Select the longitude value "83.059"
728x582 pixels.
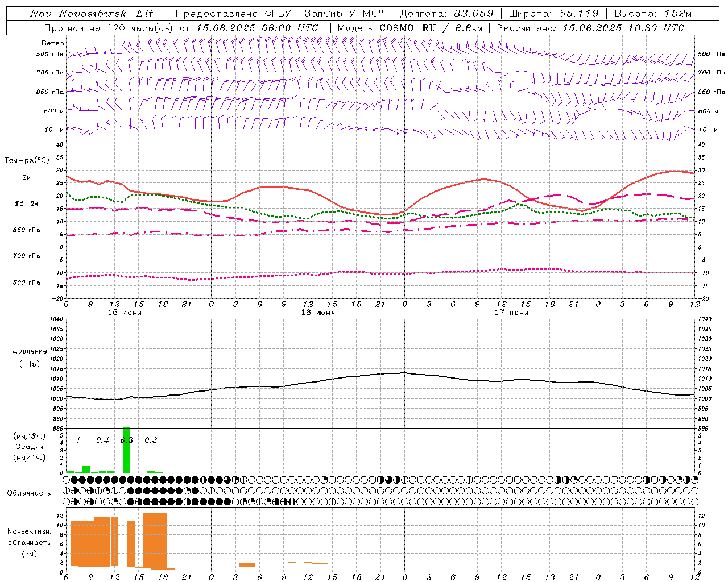[x=474, y=14]
